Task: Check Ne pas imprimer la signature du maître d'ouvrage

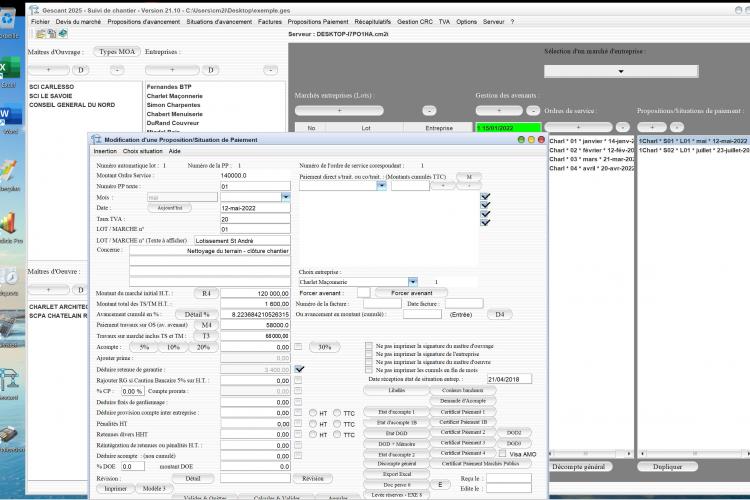Action: (x=368, y=345)
